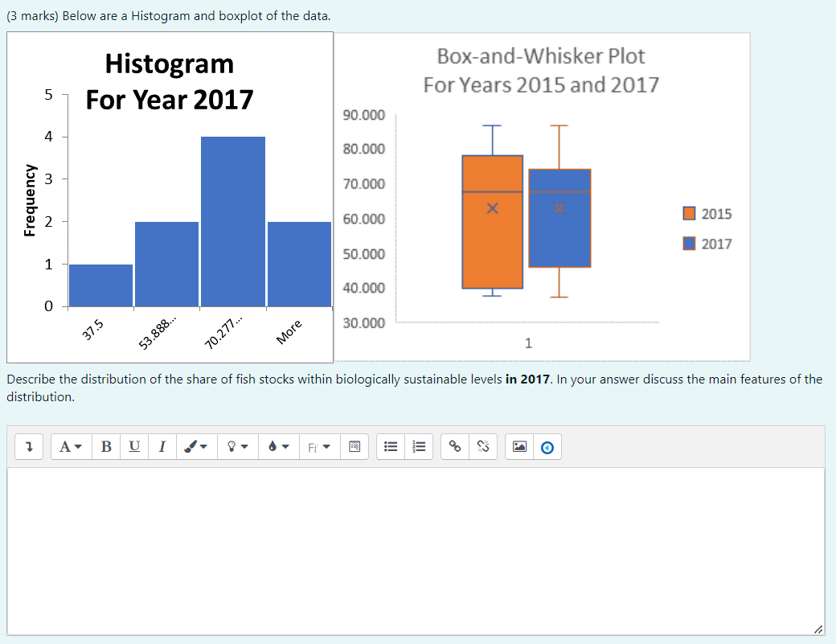Click the unlink icon

(x=483, y=447)
